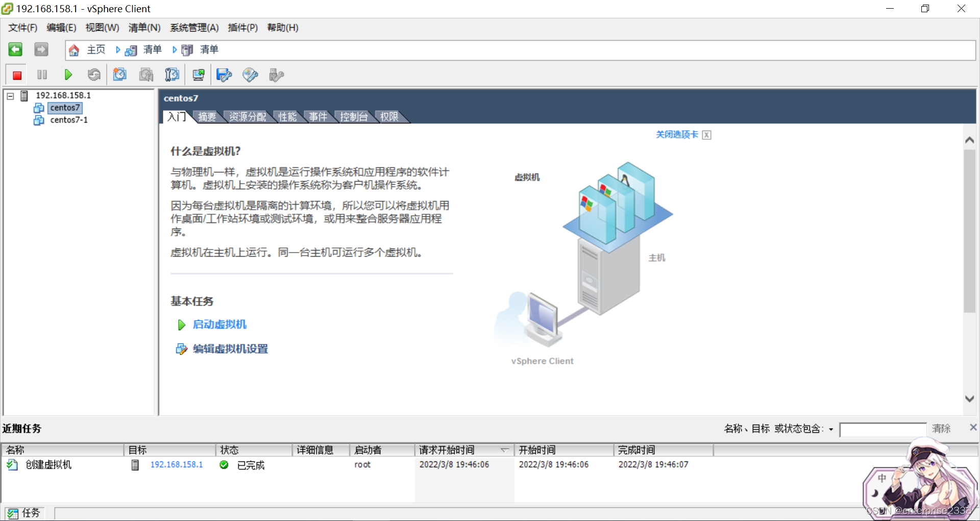
Task: Mount the CD/DVD drive
Action: coord(250,75)
